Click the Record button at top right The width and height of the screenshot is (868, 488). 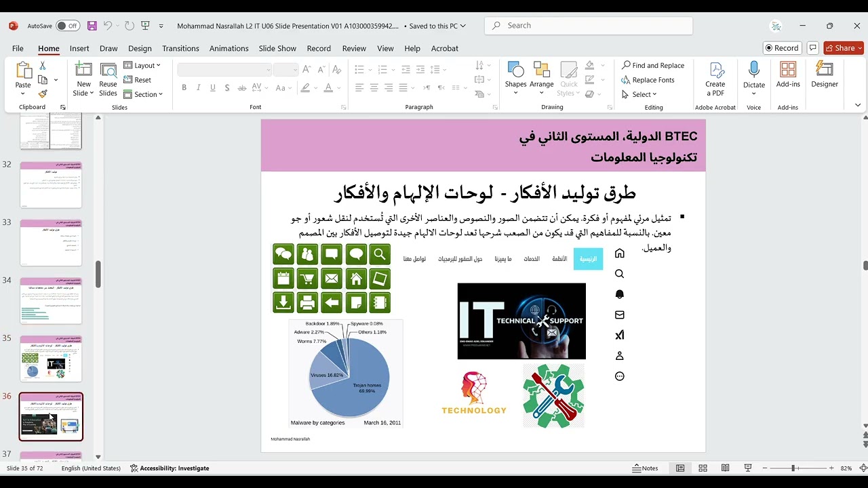[782, 48]
